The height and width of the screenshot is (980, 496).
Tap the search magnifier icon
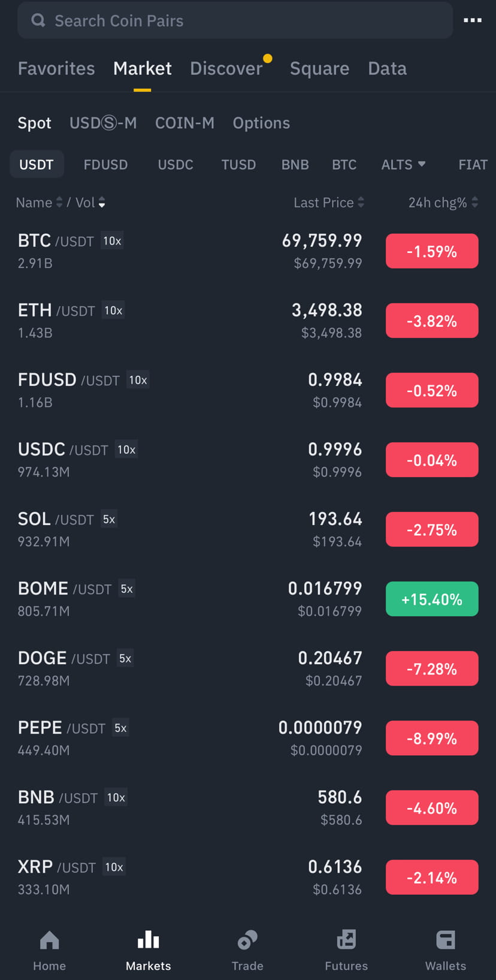[38, 20]
